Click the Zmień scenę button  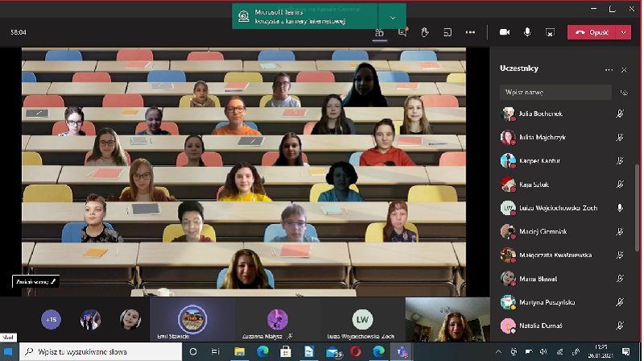pyautogui.click(x=35, y=282)
